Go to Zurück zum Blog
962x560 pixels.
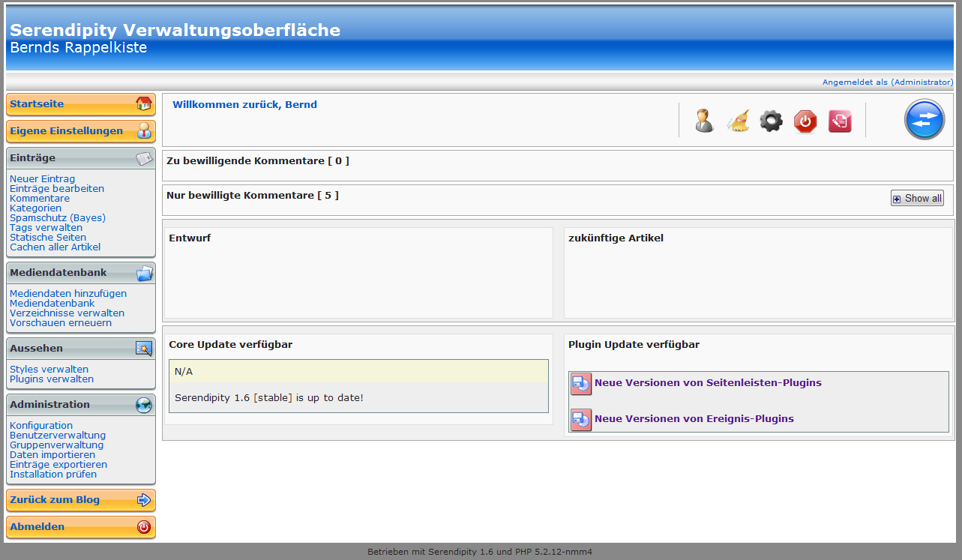pos(55,500)
